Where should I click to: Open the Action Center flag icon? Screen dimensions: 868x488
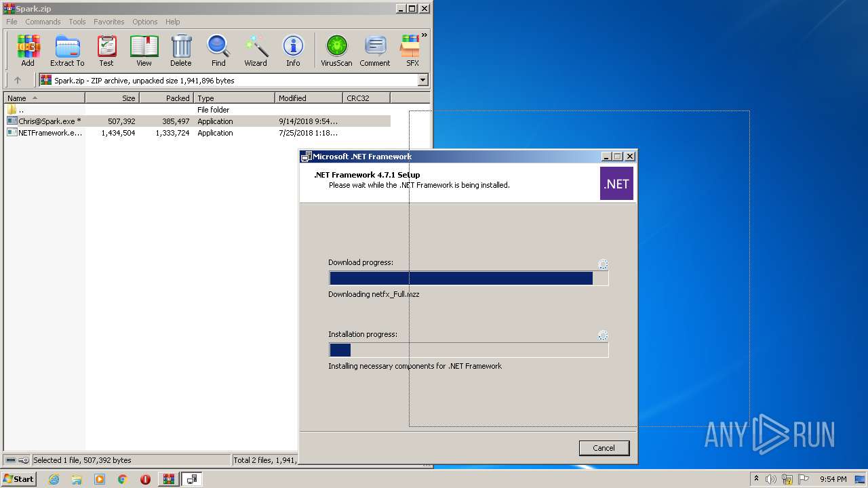[804, 479]
